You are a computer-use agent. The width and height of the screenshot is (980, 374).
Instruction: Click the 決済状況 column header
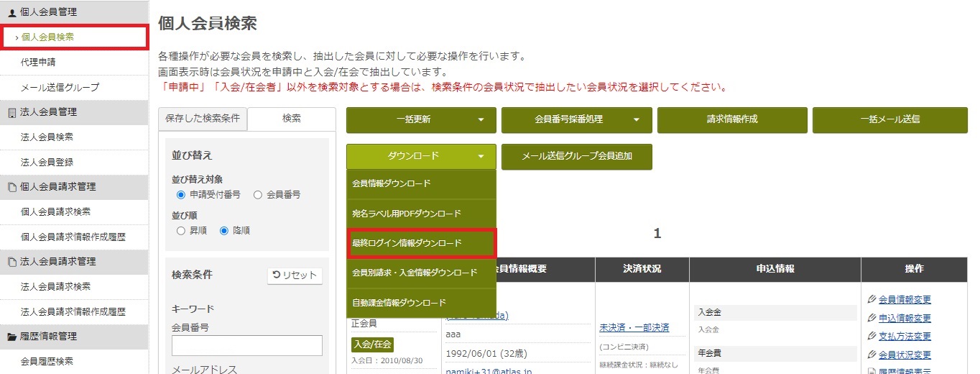642,269
